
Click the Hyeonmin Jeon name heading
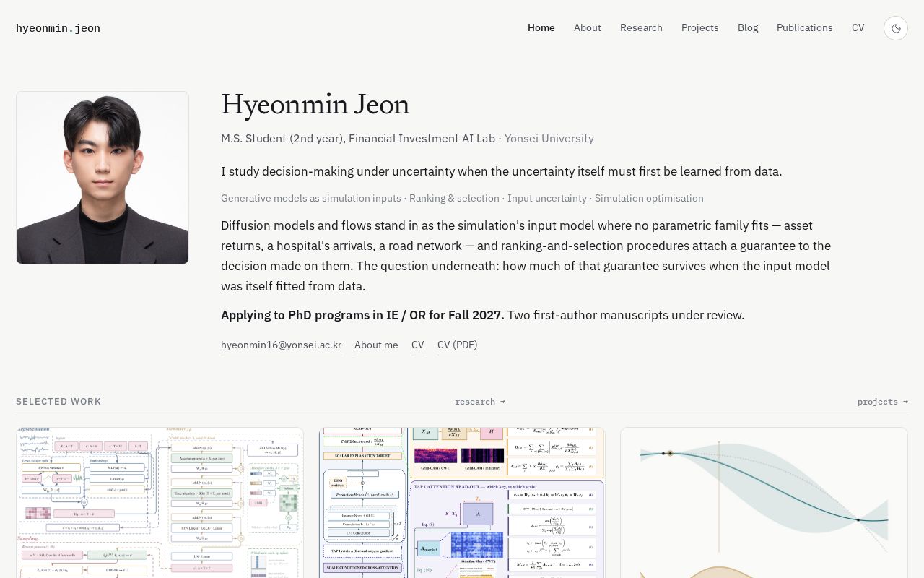pyautogui.click(x=315, y=105)
